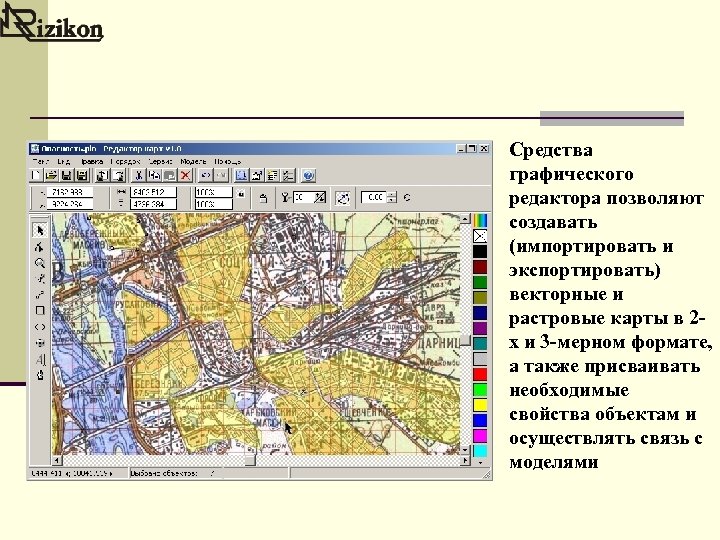The image size is (720, 540).
Task: Select the arrow pointer tool
Action: [x=40, y=230]
